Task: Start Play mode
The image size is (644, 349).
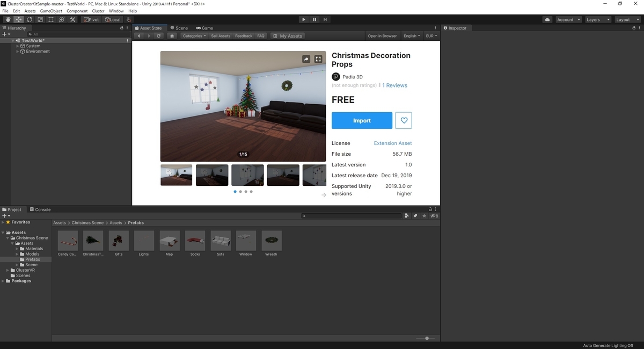Action: click(303, 19)
